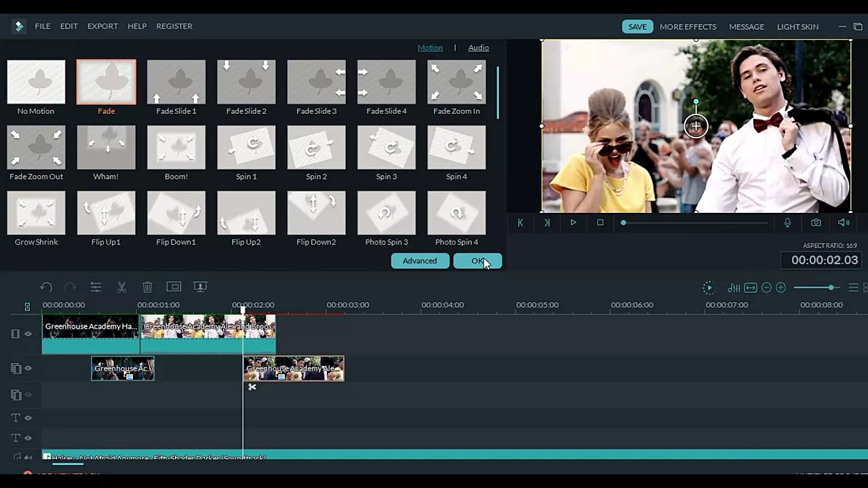Delete clip with the trash icon
The width and height of the screenshot is (868, 488).
(x=147, y=287)
